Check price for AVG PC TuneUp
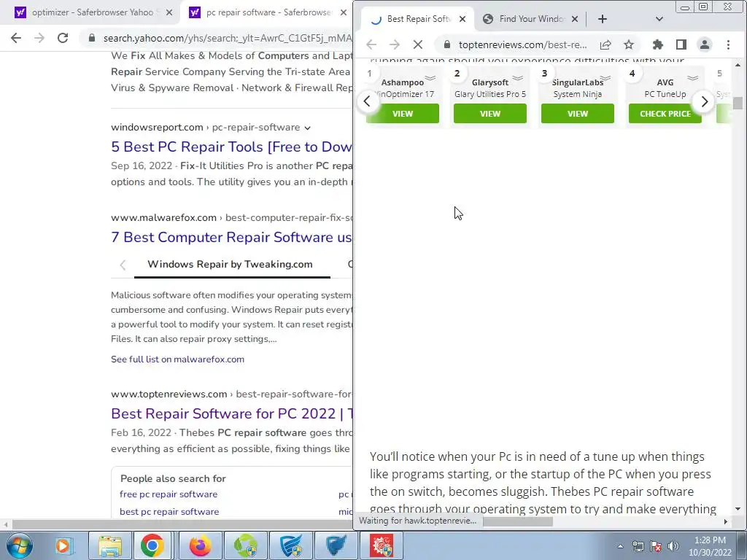Screen dimensions: 747x560 point(665,114)
